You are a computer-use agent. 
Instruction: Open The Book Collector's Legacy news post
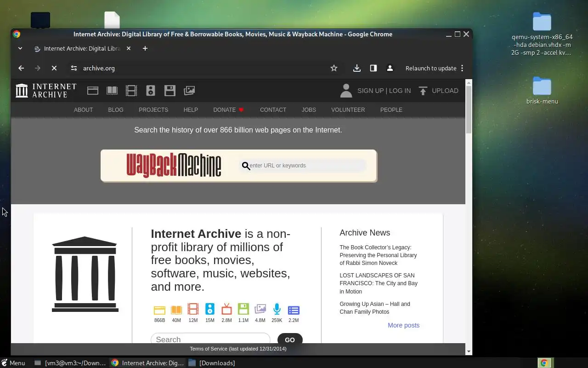(x=378, y=255)
